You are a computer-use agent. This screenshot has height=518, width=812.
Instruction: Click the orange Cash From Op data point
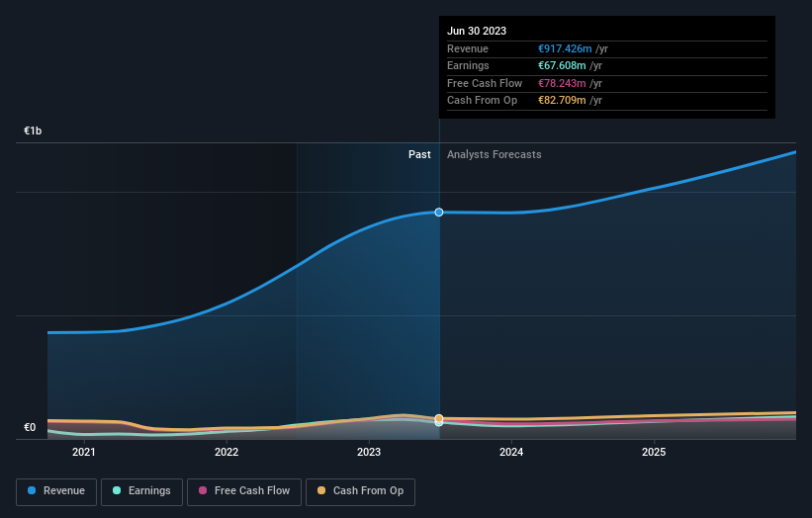coord(438,418)
